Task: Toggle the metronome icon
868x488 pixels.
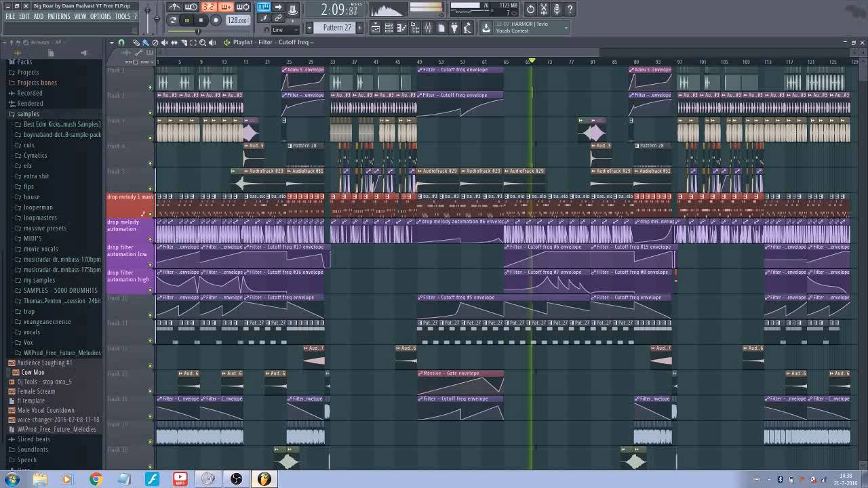Action: pos(174,7)
